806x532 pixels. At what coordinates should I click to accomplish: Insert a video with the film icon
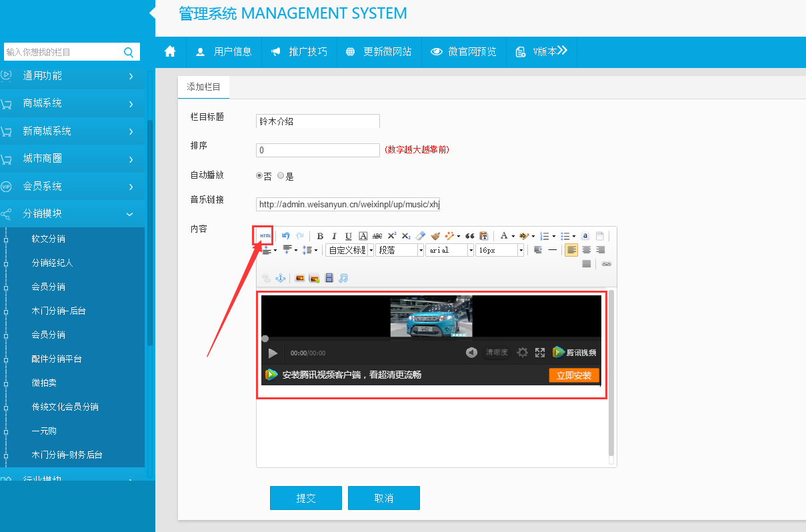point(329,278)
